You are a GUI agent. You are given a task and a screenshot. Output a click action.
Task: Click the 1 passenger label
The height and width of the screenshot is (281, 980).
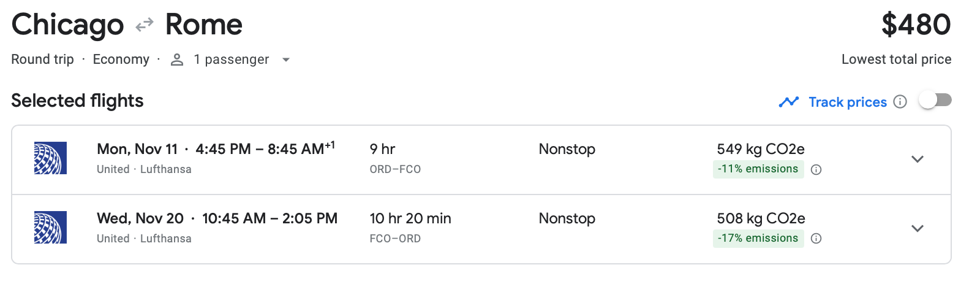pyautogui.click(x=231, y=60)
